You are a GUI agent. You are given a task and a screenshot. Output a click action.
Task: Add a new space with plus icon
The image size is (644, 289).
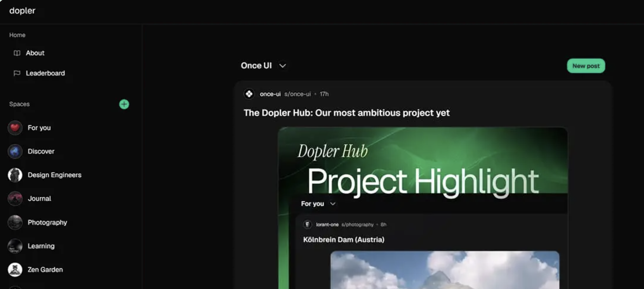pyautogui.click(x=124, y=104)
